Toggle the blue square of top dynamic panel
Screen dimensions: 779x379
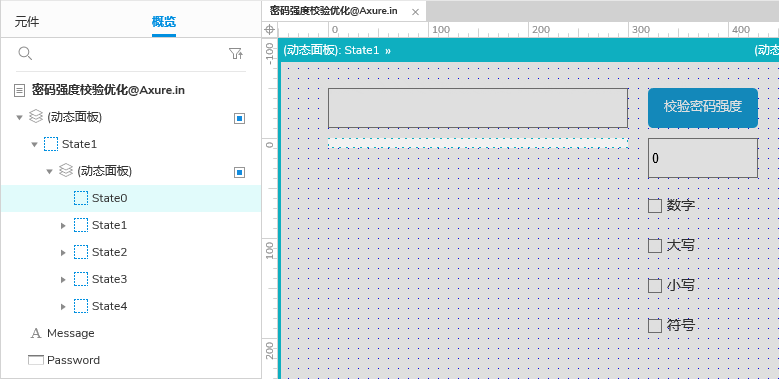point(239,118)
